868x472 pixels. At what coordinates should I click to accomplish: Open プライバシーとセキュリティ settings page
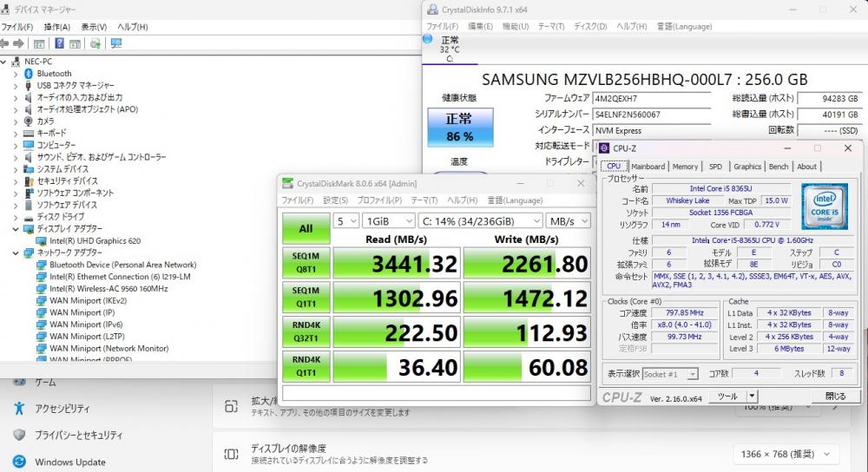(79, 435)
